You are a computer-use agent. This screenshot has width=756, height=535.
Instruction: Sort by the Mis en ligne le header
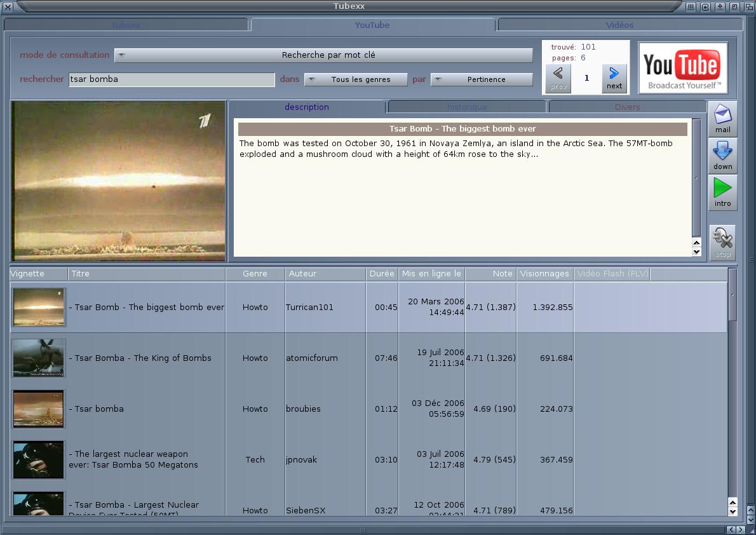pyautogui.click(x=431, y=273)
